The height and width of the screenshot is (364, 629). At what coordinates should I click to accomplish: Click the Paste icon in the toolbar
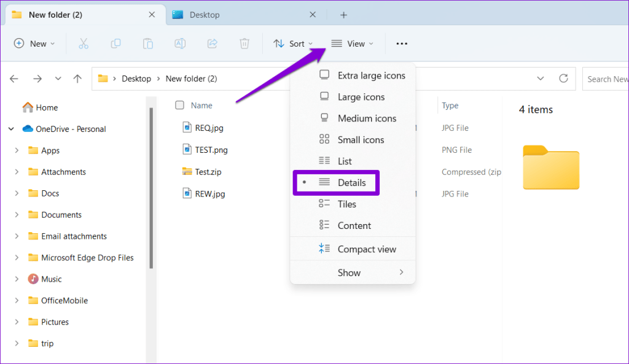(147, 44)
